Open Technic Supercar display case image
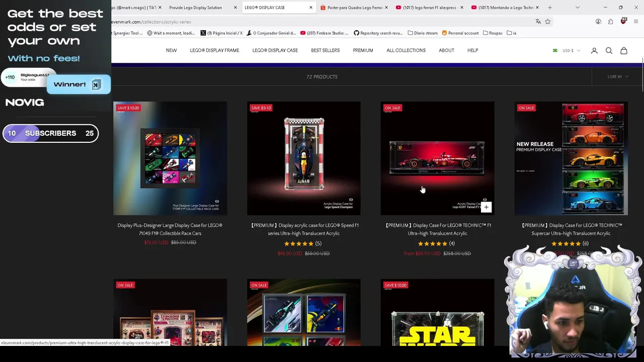This screenshot has width=644, height=362. (x=571, y=158)
